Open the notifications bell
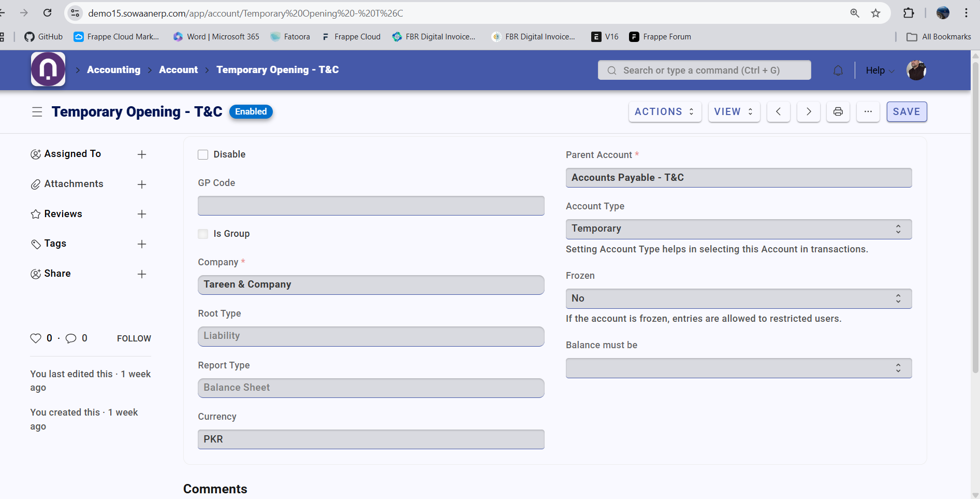The width and height of the screenshot is (980, 499). coord(838,70)
